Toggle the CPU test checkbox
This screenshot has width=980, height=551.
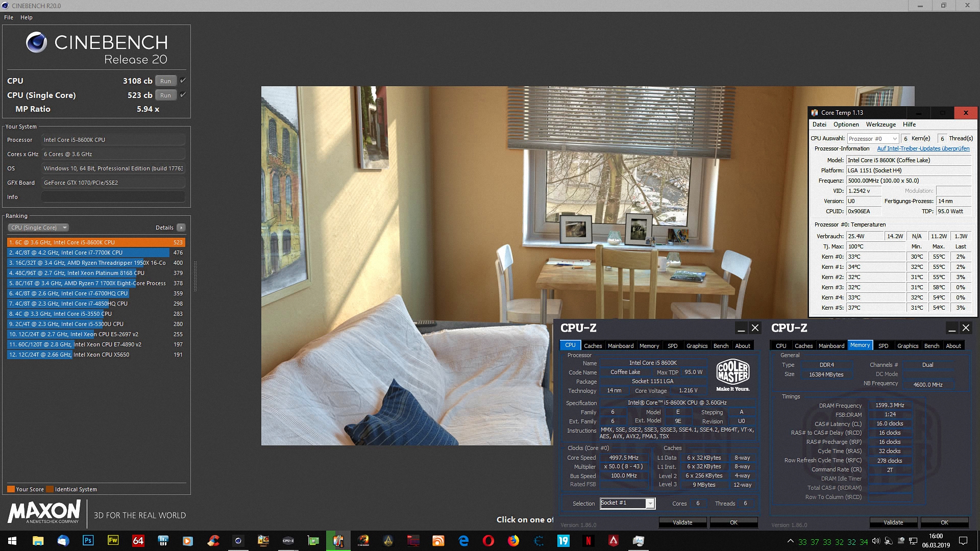click(183, 81)
